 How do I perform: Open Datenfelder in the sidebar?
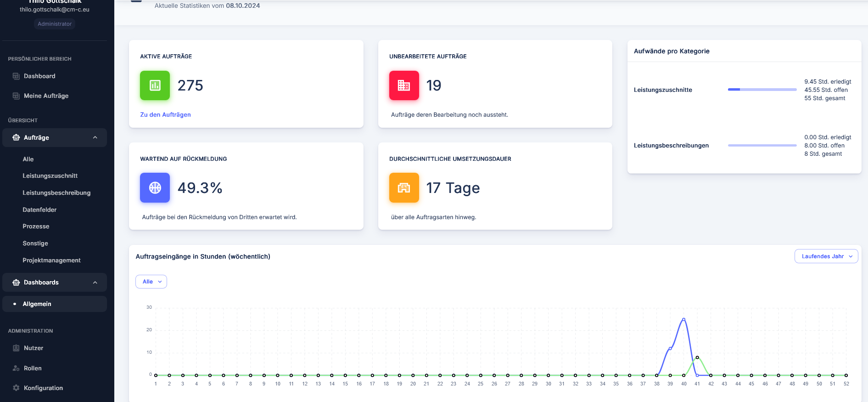39,210
